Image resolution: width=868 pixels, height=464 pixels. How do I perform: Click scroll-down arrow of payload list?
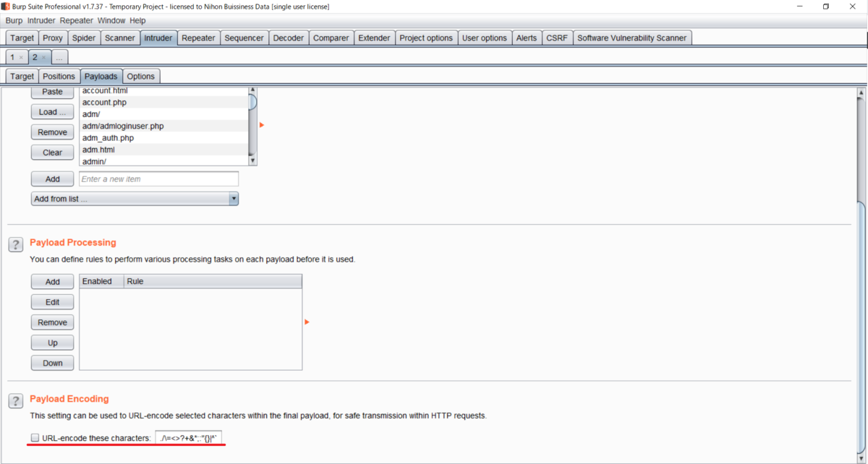point(252,161)
